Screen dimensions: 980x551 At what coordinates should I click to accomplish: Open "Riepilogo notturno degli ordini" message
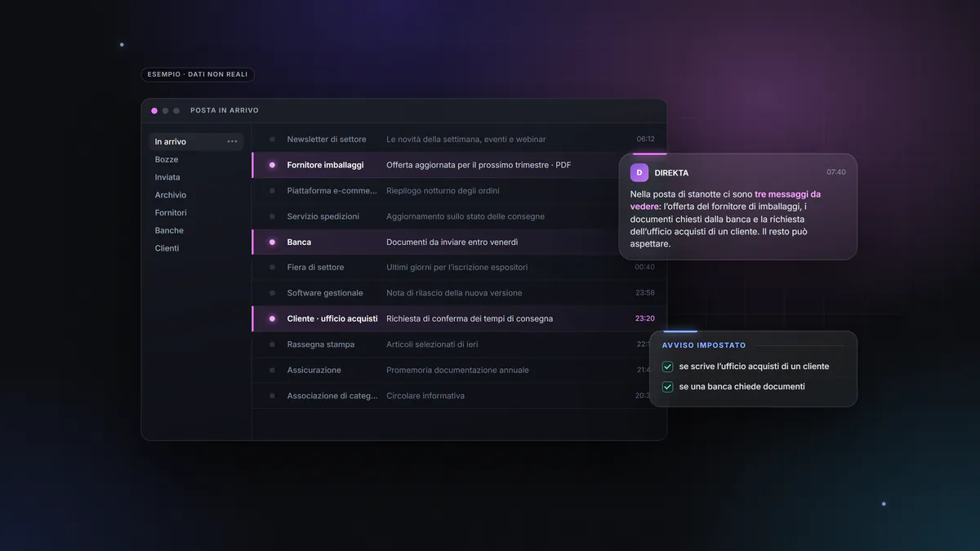pos(459,191)
